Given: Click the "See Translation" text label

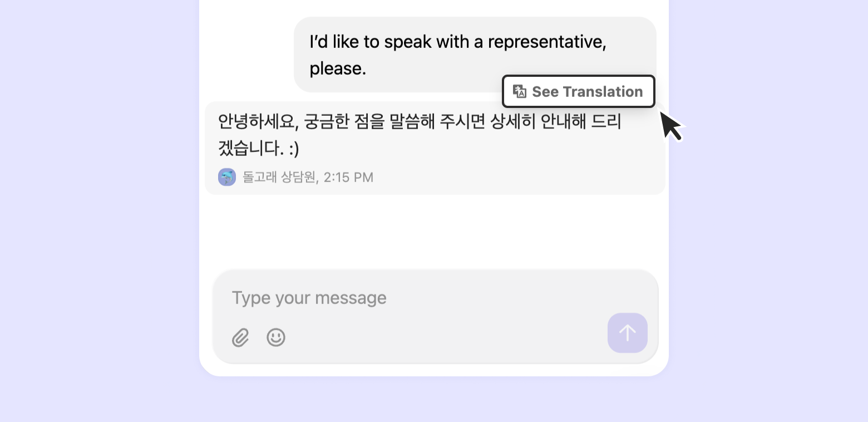Looking at the screenshot, I should tap(587, 91).
